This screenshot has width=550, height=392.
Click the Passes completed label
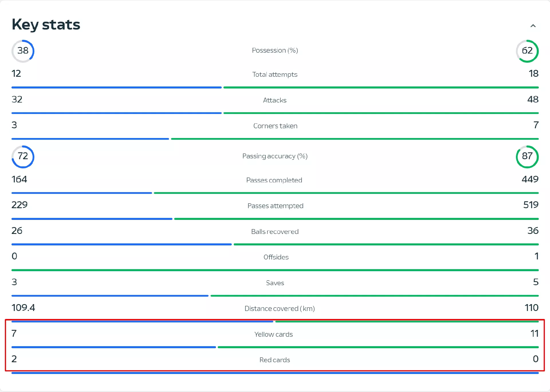274,180
